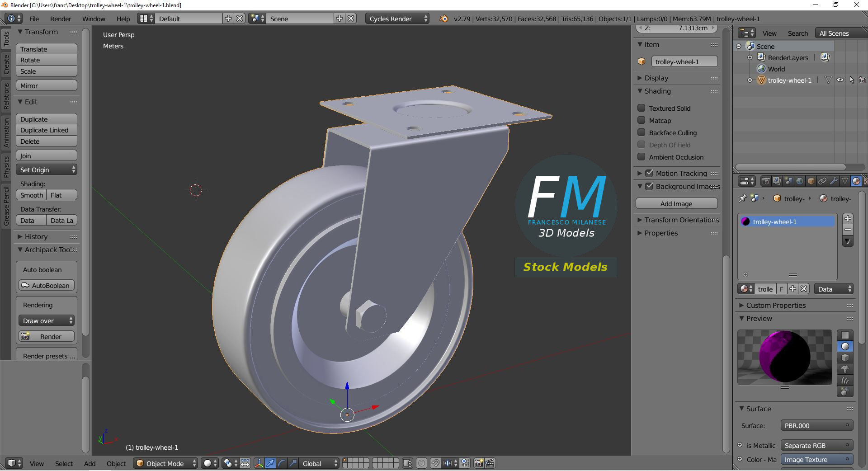Open the Cycles Render engine dropdown
Image resolution: width=868 pixels, height=471 pixels.
[x=397, y=19]
